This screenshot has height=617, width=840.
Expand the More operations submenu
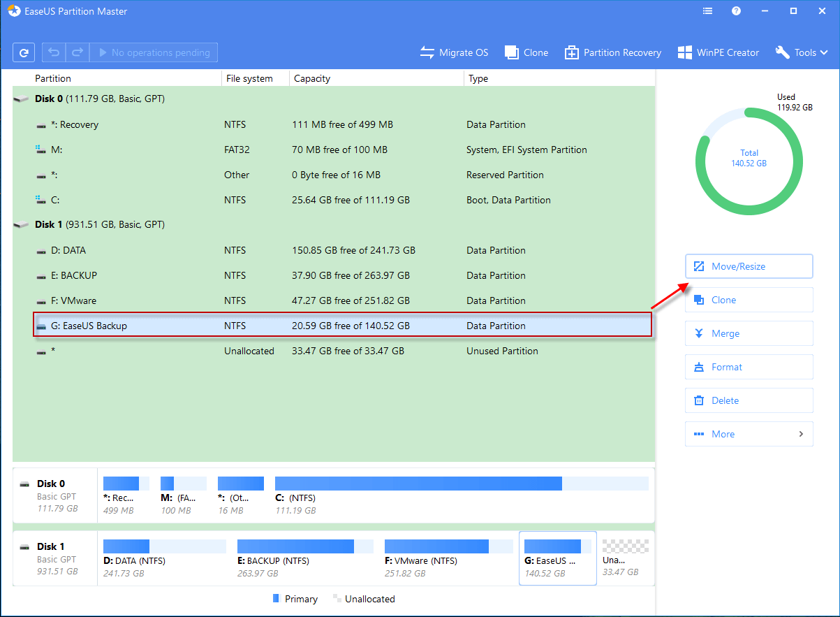click(x=749, y=434)
